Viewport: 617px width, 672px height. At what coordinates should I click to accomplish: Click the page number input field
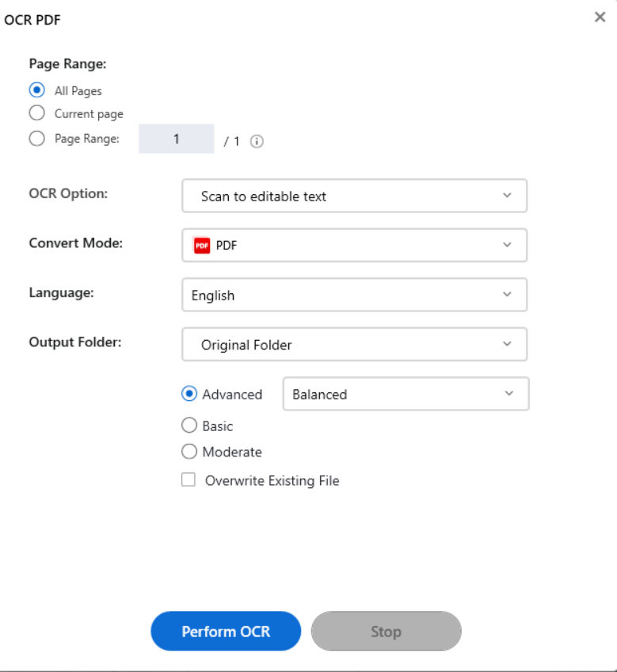click(x=177, y=139)
